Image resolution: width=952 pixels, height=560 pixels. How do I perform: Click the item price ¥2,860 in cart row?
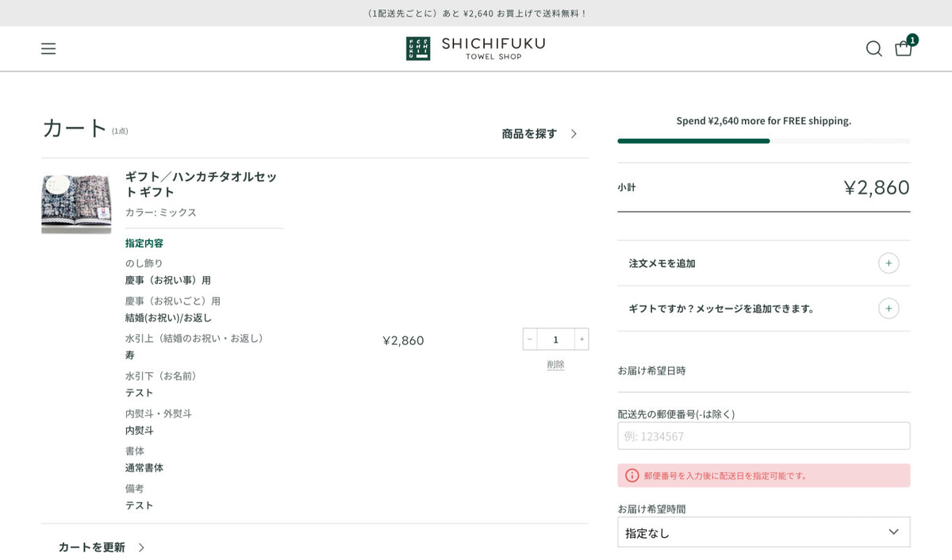click(403, 340)
